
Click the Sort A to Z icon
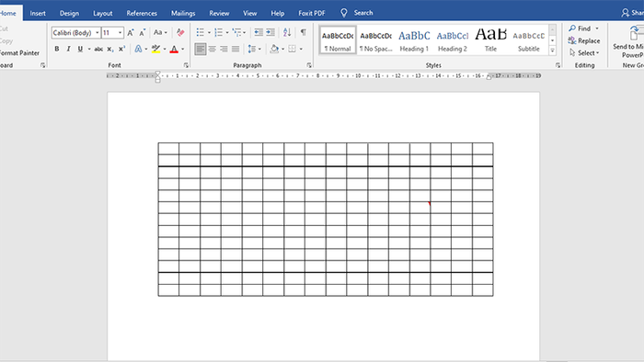tap(287, 32)
